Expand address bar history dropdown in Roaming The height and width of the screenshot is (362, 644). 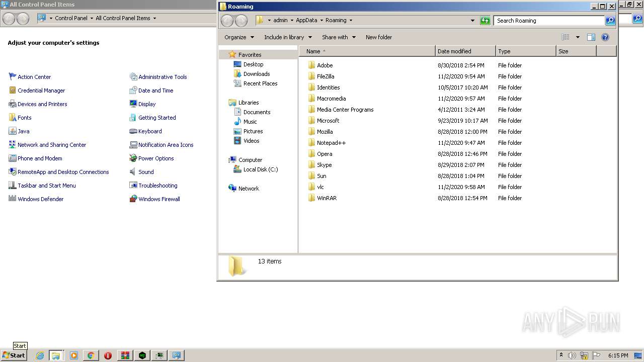(472, 21)
